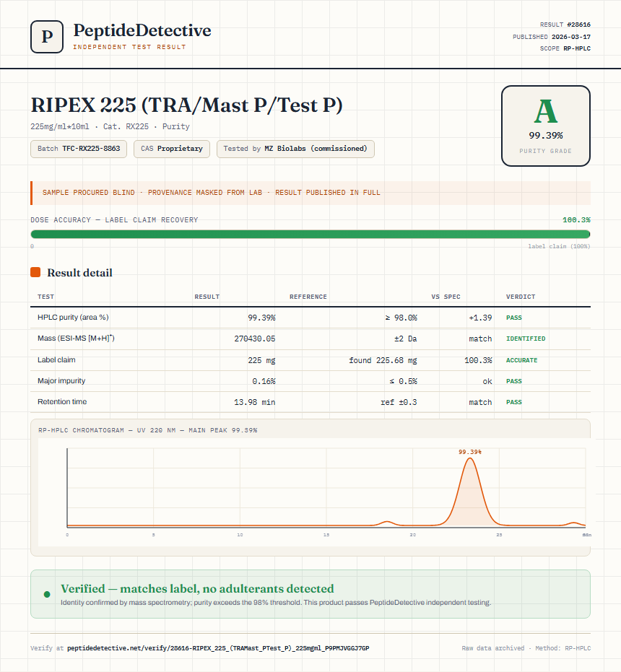Select the HPLC purity (area %) row label
The image size is (621, 672).
click(73, 317)
